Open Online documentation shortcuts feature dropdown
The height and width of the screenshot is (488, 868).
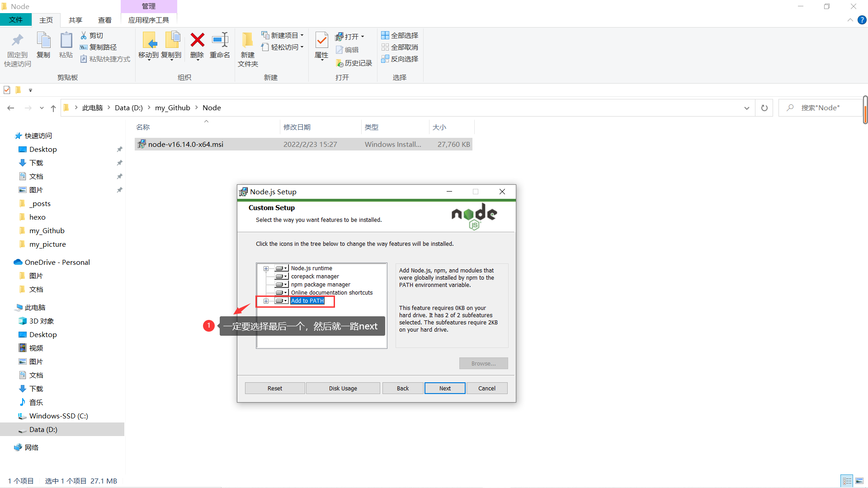[x=282, y=293]
